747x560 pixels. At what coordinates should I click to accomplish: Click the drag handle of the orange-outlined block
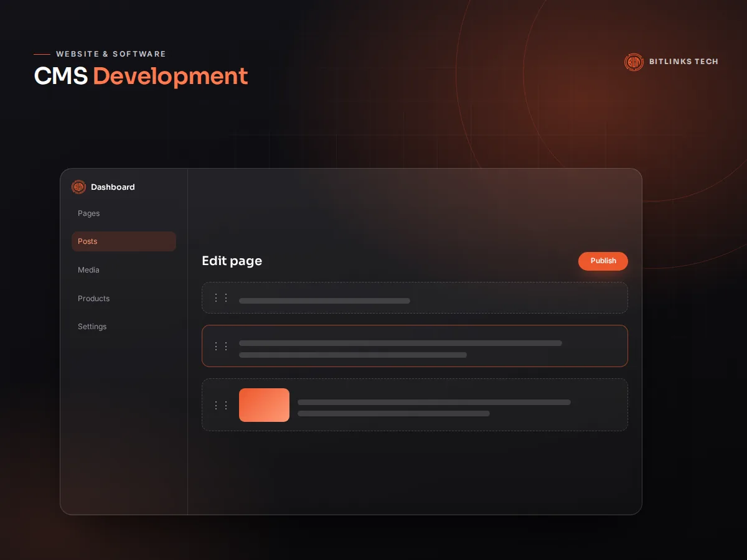point(221,346)
